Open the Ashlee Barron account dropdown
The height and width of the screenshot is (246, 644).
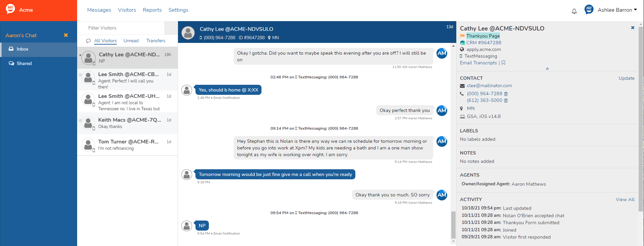click(x=617, y=10)
